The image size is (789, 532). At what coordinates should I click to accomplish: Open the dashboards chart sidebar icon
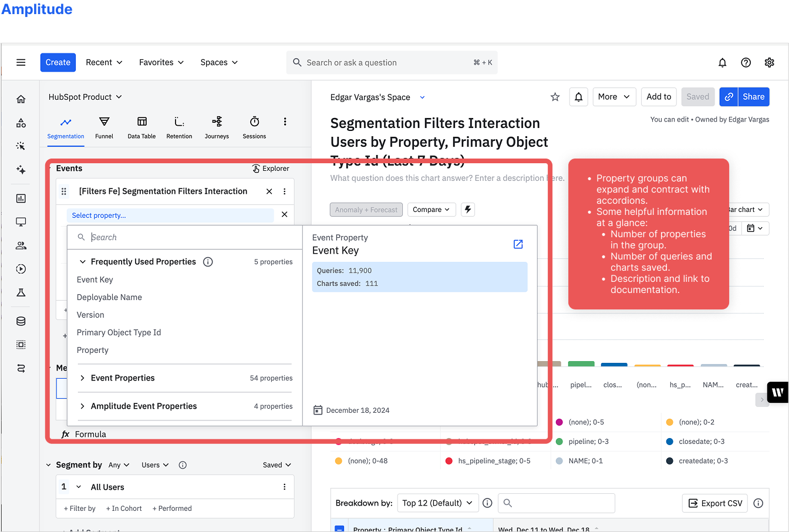tap(21, 198)
